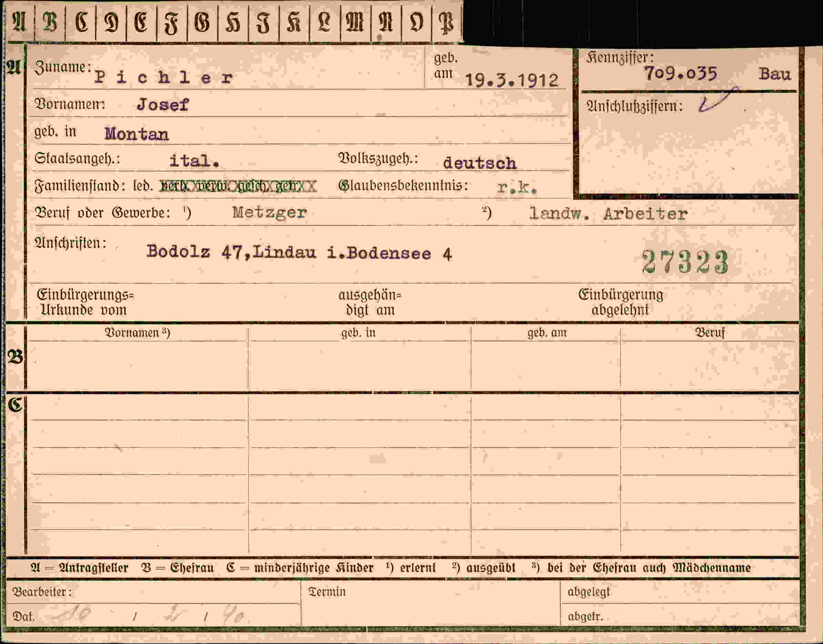Click the section "B" marker on the left margin
This screenshot has height=644, width=823.
15,357
